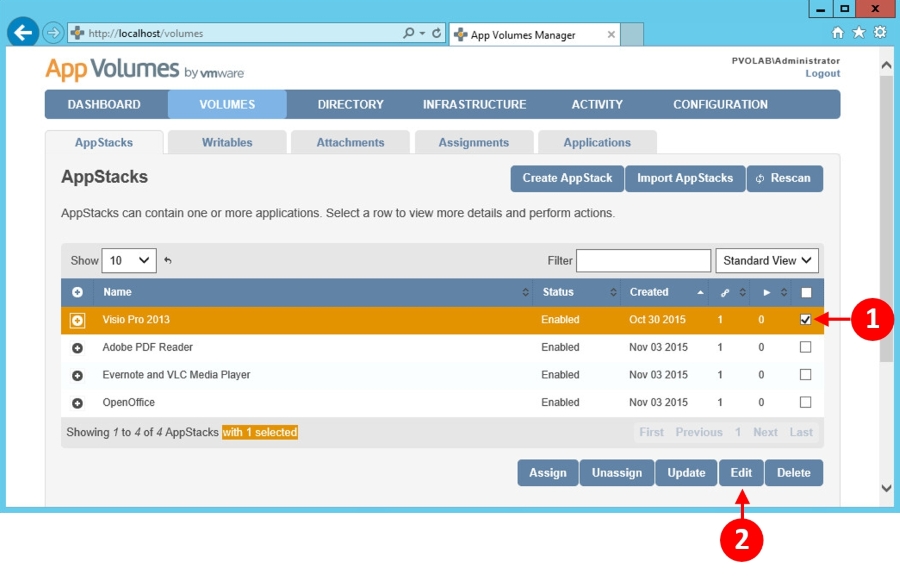Open the Configuration menu
Image resolution: width=900 pixels, height=576 pixels.
720,104
